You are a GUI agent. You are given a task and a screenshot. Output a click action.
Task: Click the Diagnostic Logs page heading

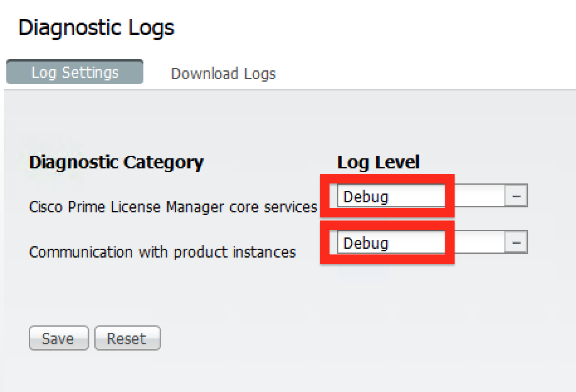pyautogui.click(x=96, y=27)
